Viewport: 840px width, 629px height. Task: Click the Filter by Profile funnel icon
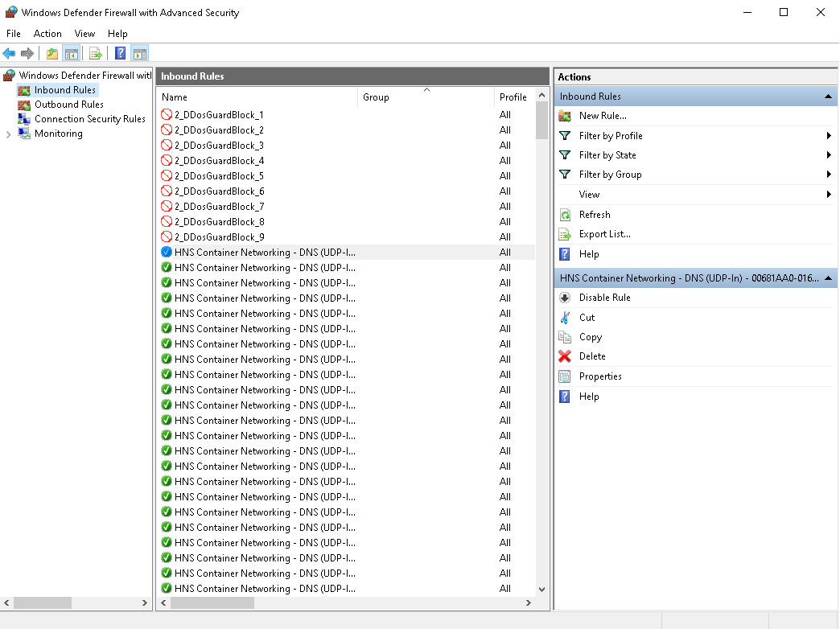(x=565, y=136)
